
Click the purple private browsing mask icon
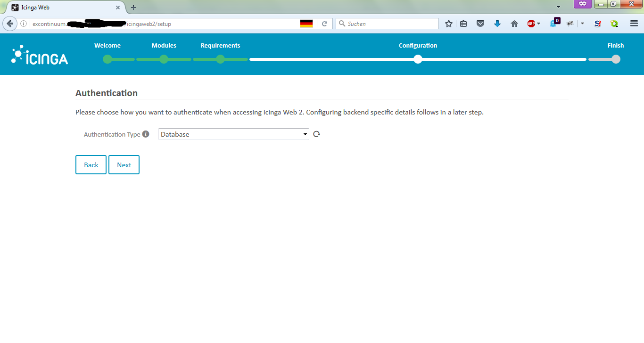583,4
